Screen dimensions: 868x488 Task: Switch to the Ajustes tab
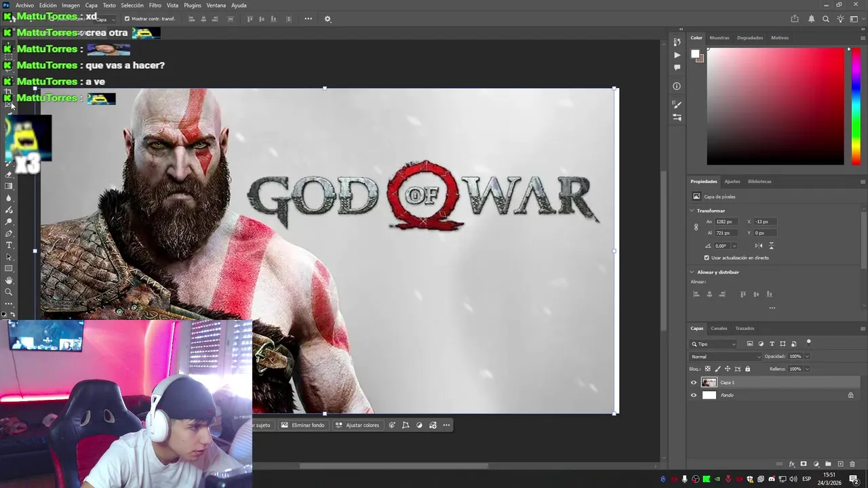[x=732, y=182]
